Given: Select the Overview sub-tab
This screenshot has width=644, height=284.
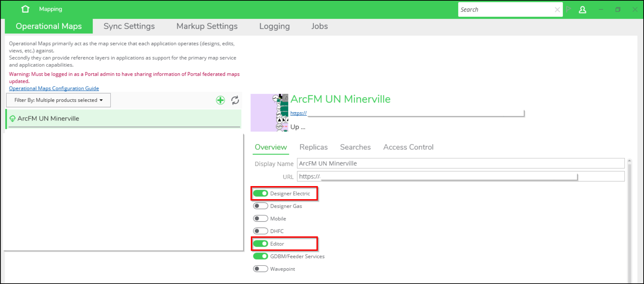Looking at the screenshot, I should pyautogui.click(x=271, y=147).
